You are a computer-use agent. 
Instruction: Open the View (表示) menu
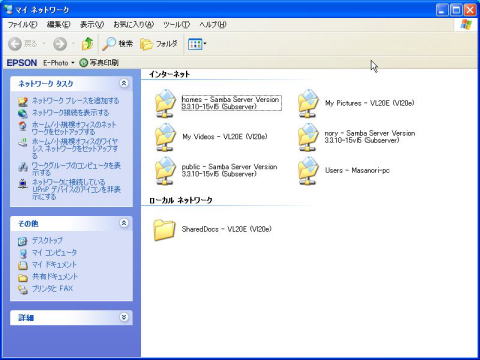(x=92, y=25)
